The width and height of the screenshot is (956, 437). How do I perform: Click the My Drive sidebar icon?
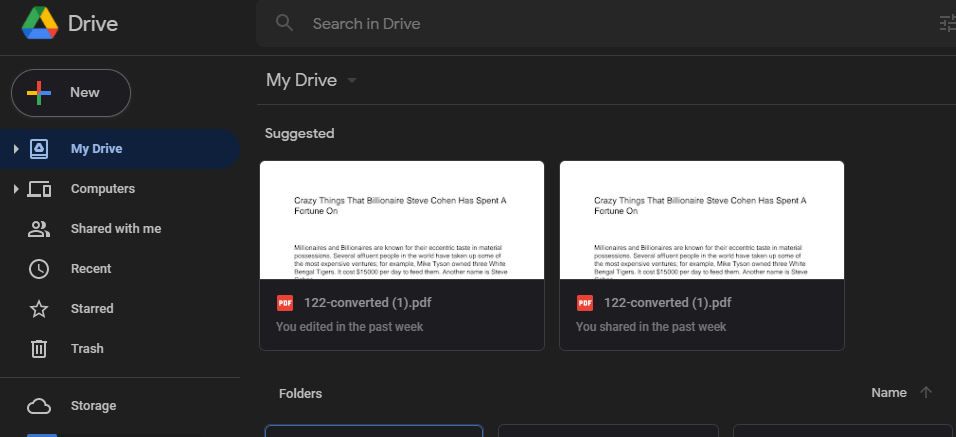(39, 149)
